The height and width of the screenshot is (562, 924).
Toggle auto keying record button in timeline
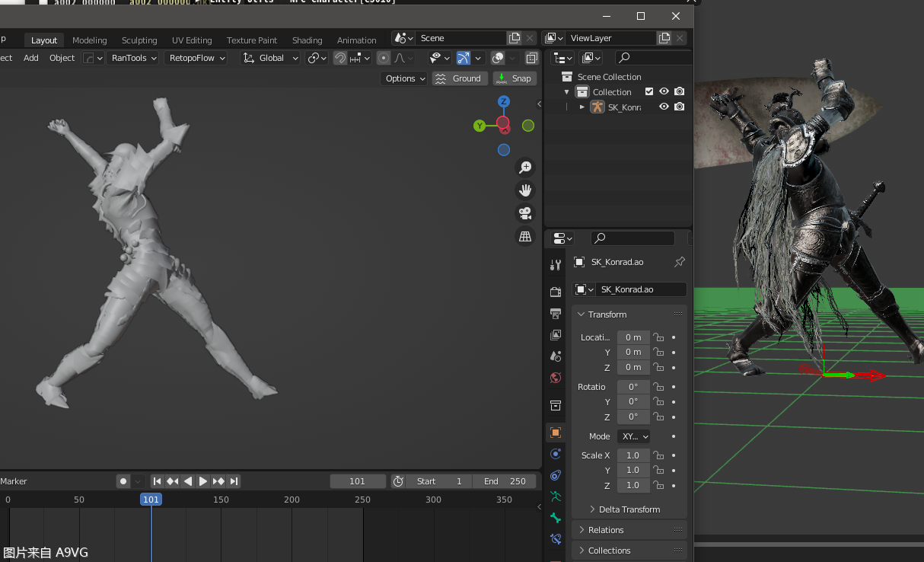[123, 481]
